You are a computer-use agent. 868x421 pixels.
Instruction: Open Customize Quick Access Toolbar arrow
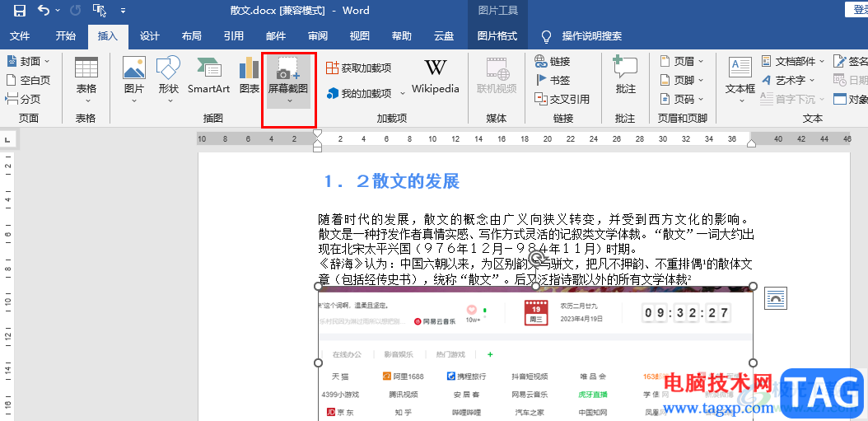click(123, 11)
